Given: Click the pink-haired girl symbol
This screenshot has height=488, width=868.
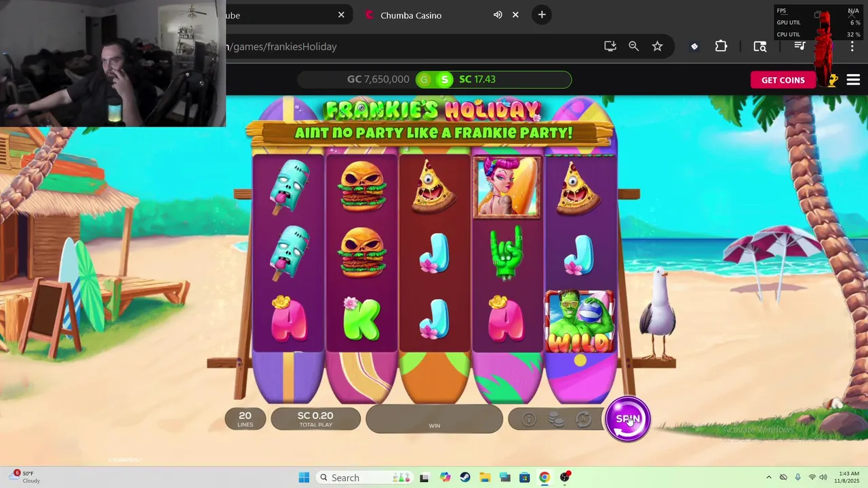Looking at the screenshot, I should click(507, 188).
